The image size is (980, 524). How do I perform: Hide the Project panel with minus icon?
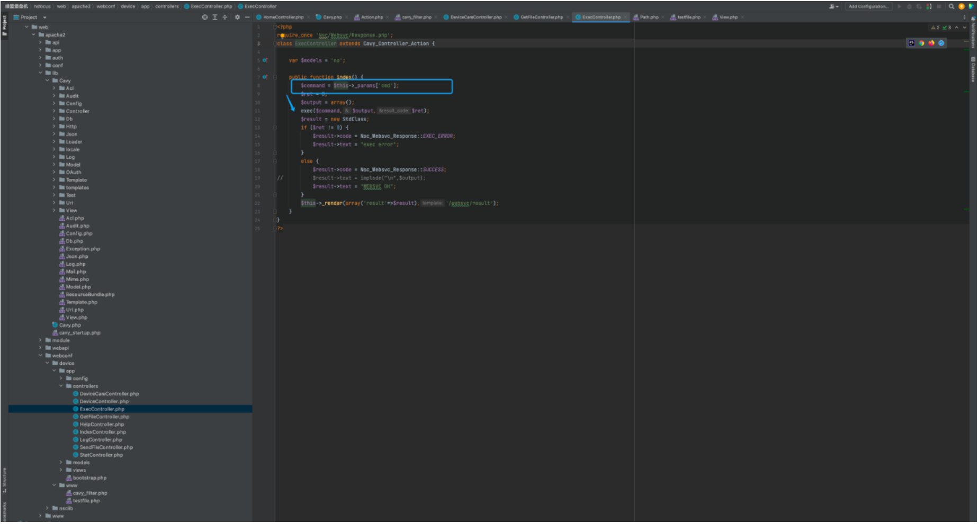247,17
